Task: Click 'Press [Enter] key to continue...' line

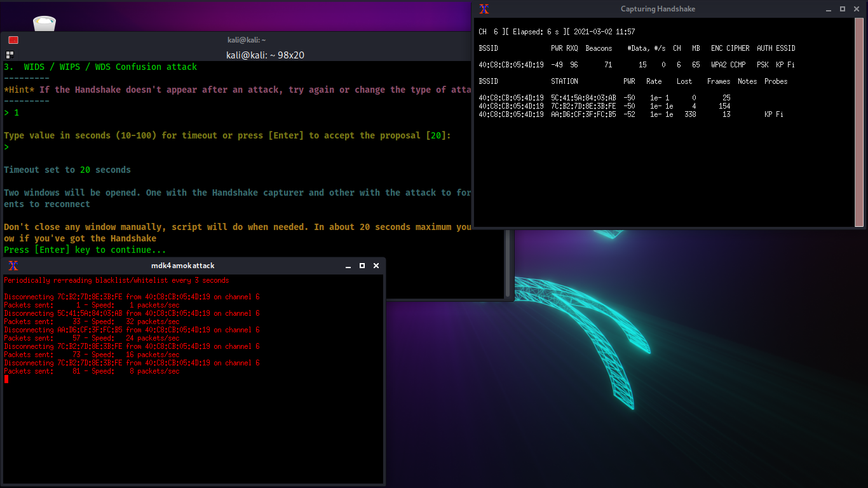Action: click(85, 250)
